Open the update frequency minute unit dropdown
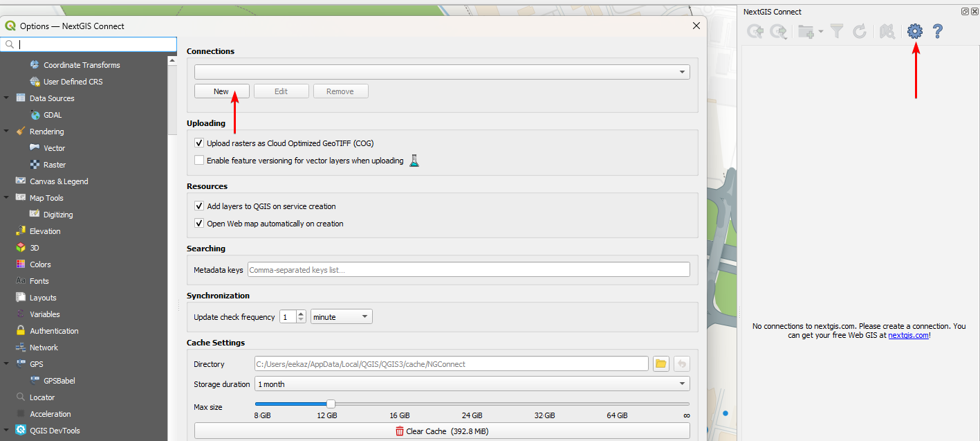Viewport: 980px width, 441px height. [x=342, y=317]
